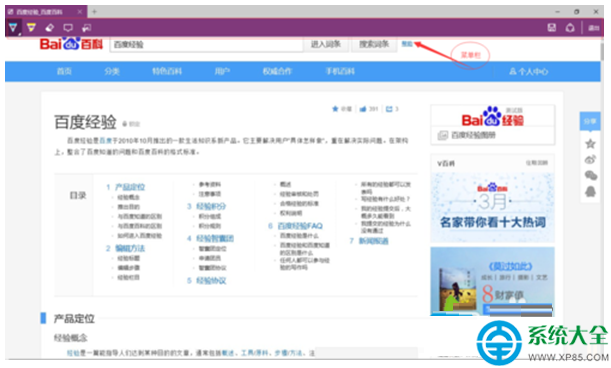Screen dimensions: 611x368
Task: Share to QQ using penguin icon
Action: [590, 191]
